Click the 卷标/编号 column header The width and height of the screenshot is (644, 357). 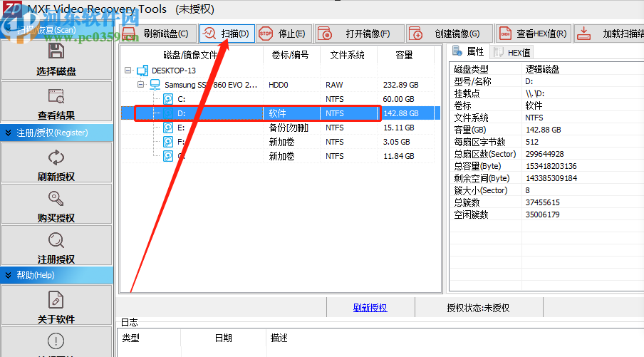[291, 55]
